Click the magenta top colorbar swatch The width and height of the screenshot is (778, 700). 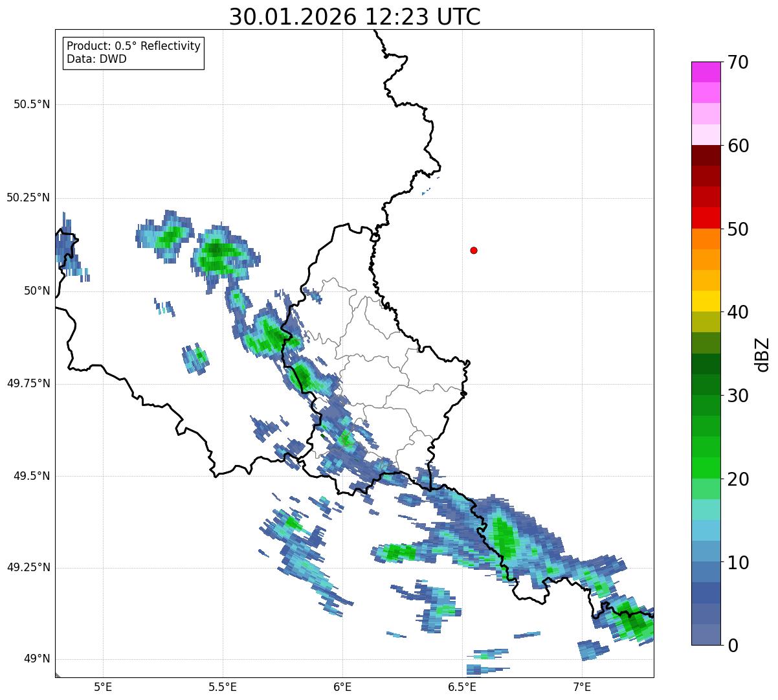(706, 72)
